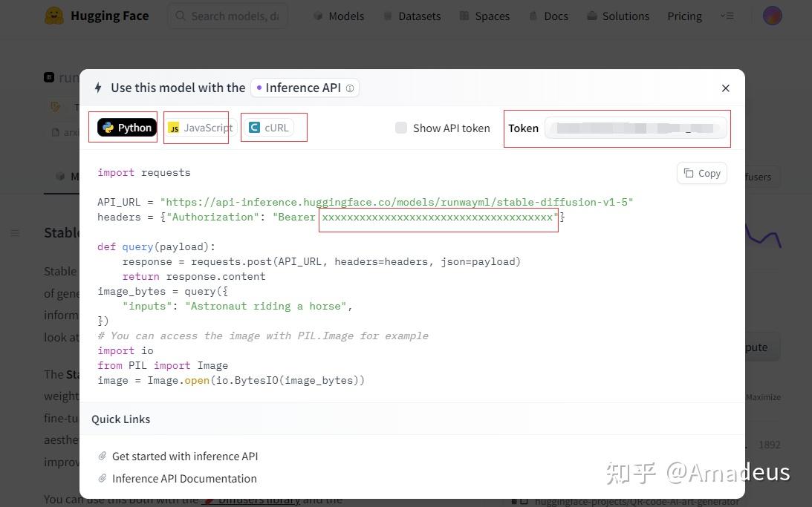Click inside the Token input field
812x507 pixels.
[x=635, y=128]
